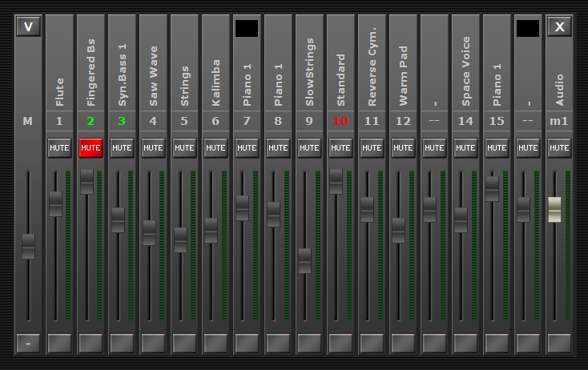Mute channel 7 Piano 1

click(247, 147)
